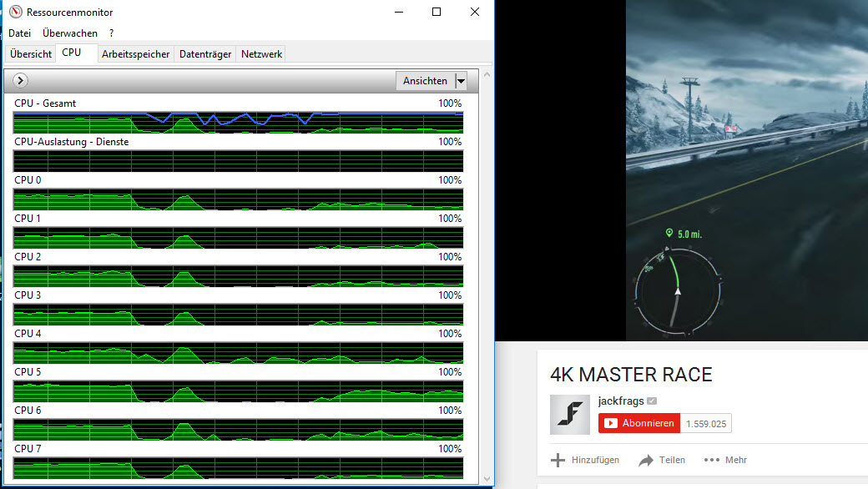Click the Teilen text button
The height and width of the screenshot is (489, 868).
pos(672,460)
